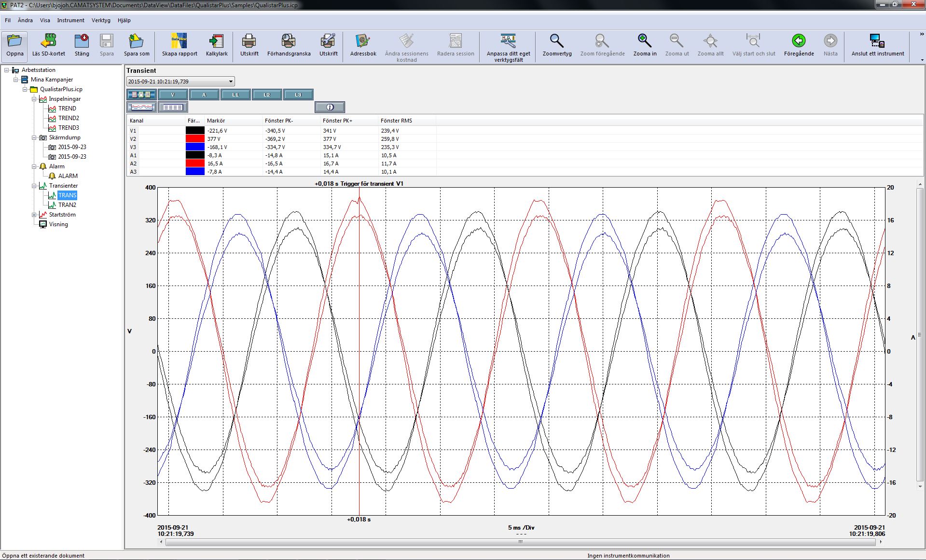The height and width of the screenshot is (560, 926).
Task: Open Skapa rapport tool
Action: (x=180, y=41)
